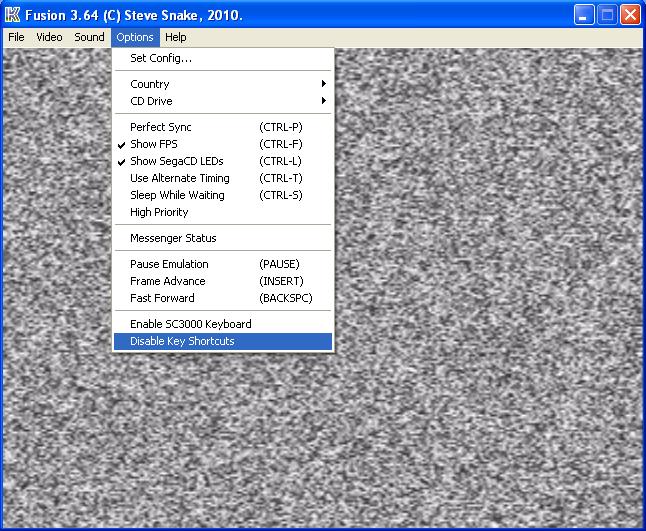
Task: Uncheck Show FPS option
Action: (x=223, y=144)
